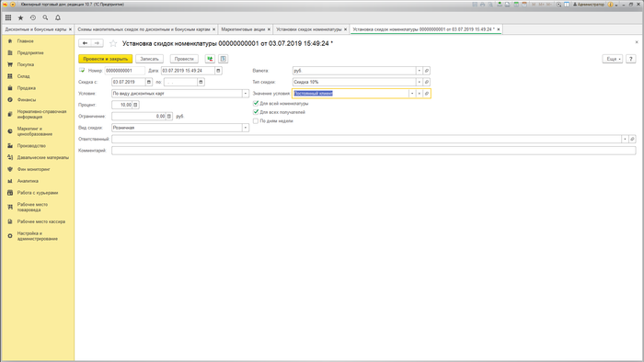Open Аналитика section in sidebar
Viewport: 644px width, 362px height.
(28, 181)
